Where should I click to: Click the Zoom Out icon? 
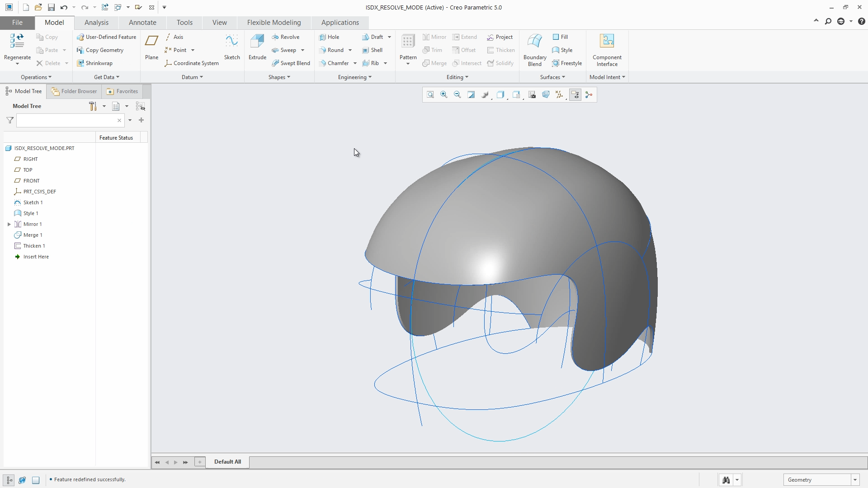point(458,95)
